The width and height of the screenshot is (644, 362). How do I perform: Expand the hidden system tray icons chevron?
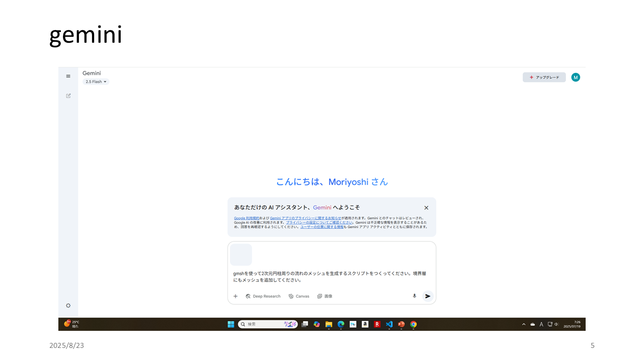pos(524,324)
